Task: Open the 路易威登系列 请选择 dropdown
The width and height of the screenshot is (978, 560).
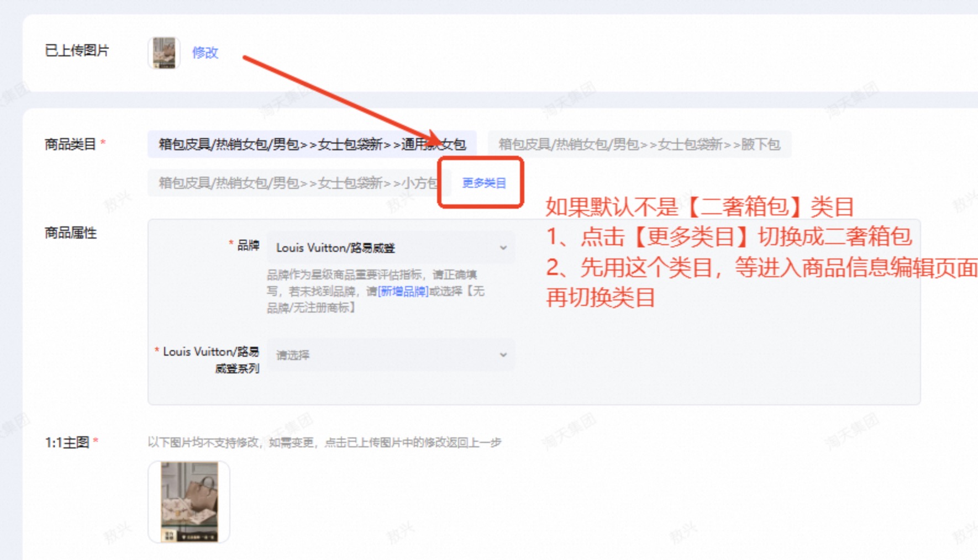Action: (391, 355)
